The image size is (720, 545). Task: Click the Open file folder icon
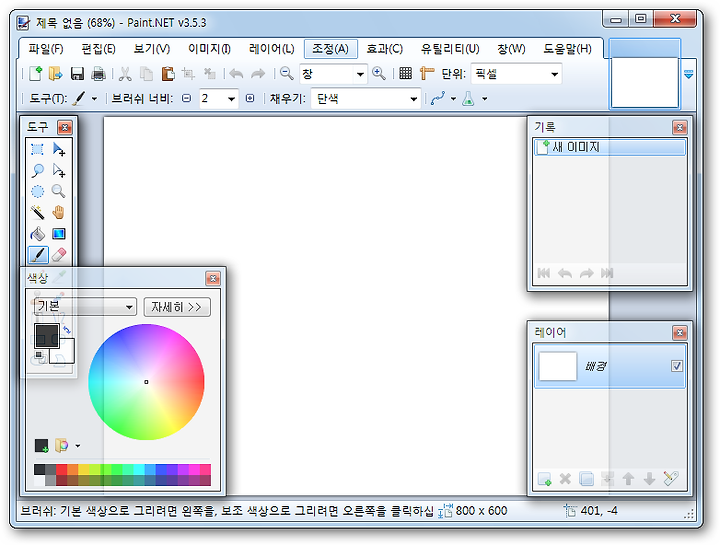click(x=55, y=73)
